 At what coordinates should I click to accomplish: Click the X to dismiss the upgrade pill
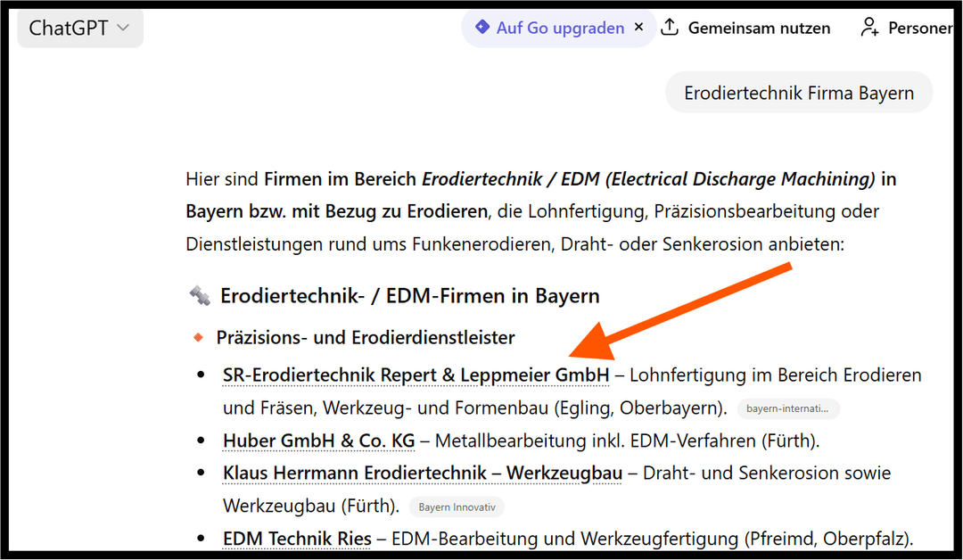638,28
